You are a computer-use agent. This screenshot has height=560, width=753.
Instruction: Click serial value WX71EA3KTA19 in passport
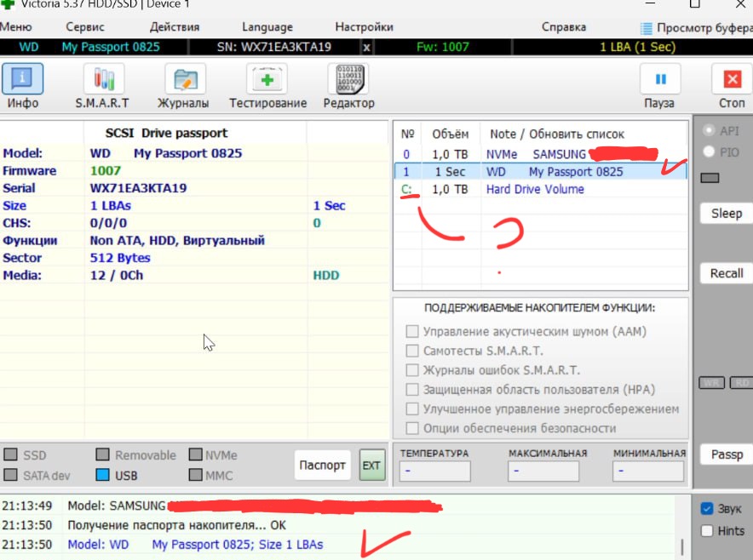(138, 187)
